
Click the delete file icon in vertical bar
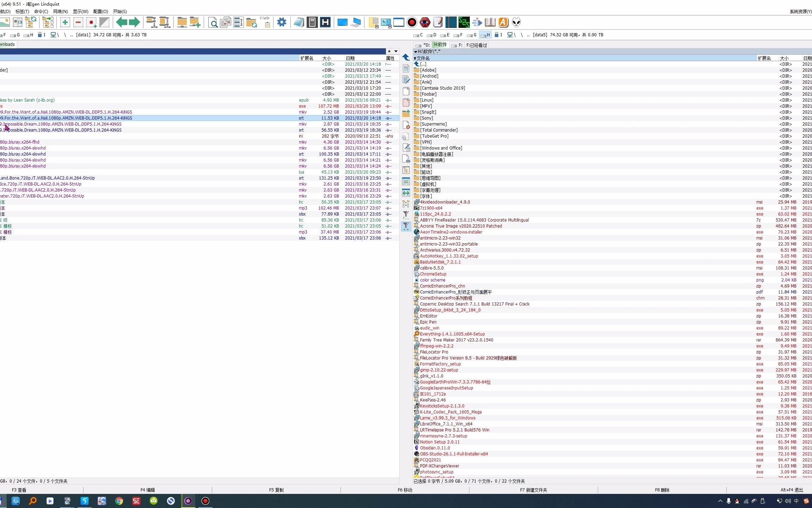click(406, 125)
